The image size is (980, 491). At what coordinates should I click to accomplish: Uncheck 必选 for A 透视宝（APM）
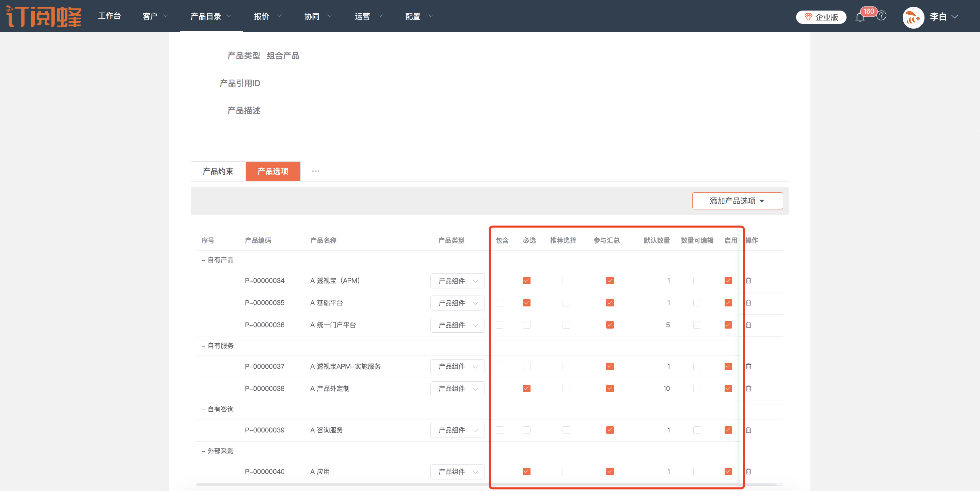point(526,281)
